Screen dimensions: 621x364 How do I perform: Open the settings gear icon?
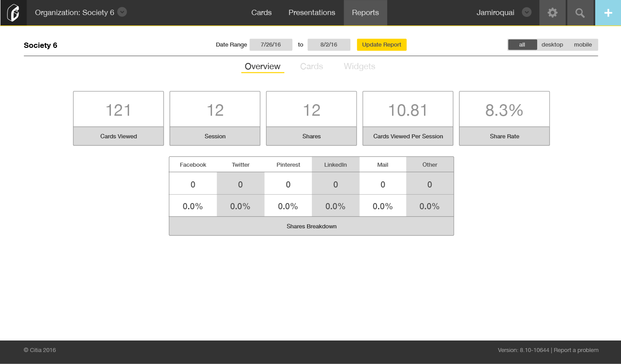552,12
